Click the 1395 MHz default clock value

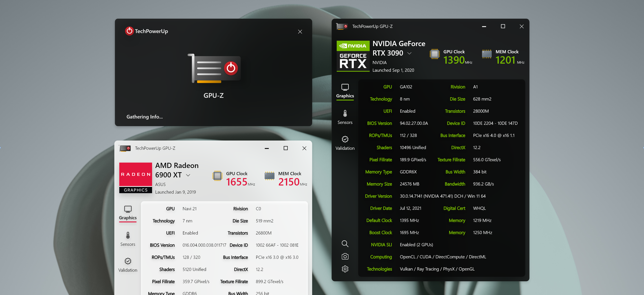point(409,220)
